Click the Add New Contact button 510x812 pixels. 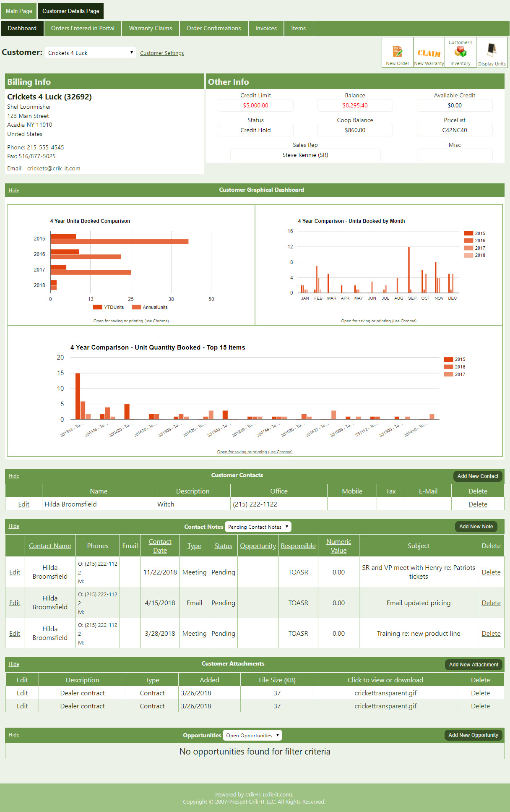point(478,476)
